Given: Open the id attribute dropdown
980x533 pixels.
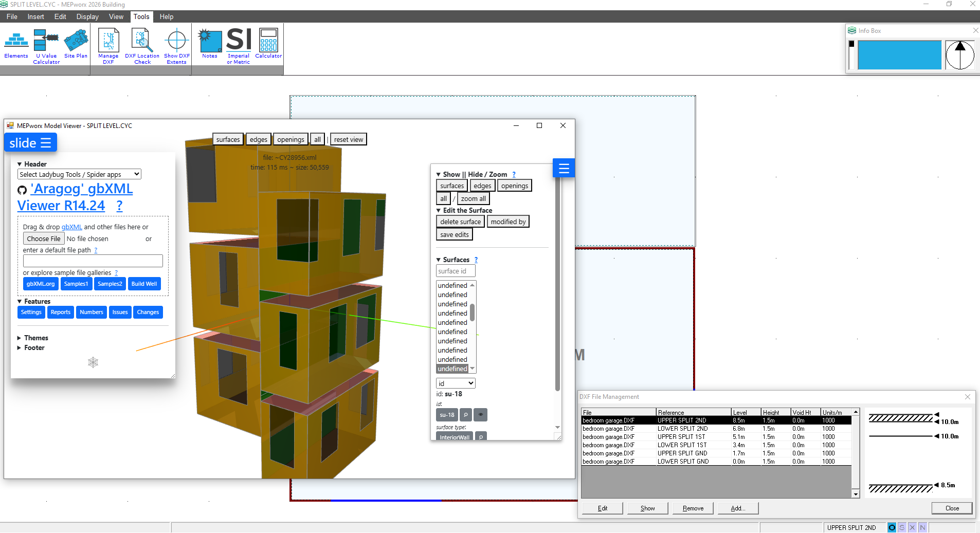Looking at the screenshot, I should click(x=456, y=383).
